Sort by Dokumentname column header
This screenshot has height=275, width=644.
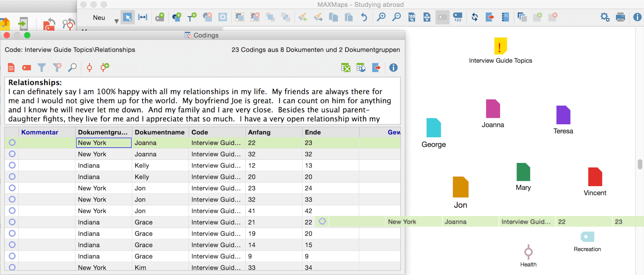coord(160,132)
